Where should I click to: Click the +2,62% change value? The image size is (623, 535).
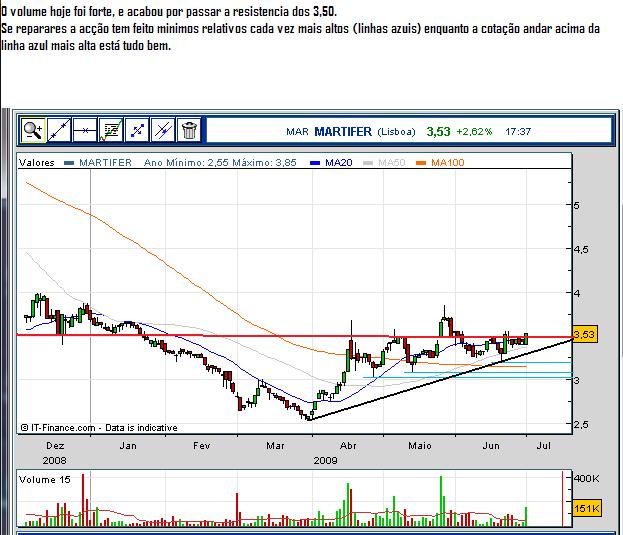coord(474,131)
